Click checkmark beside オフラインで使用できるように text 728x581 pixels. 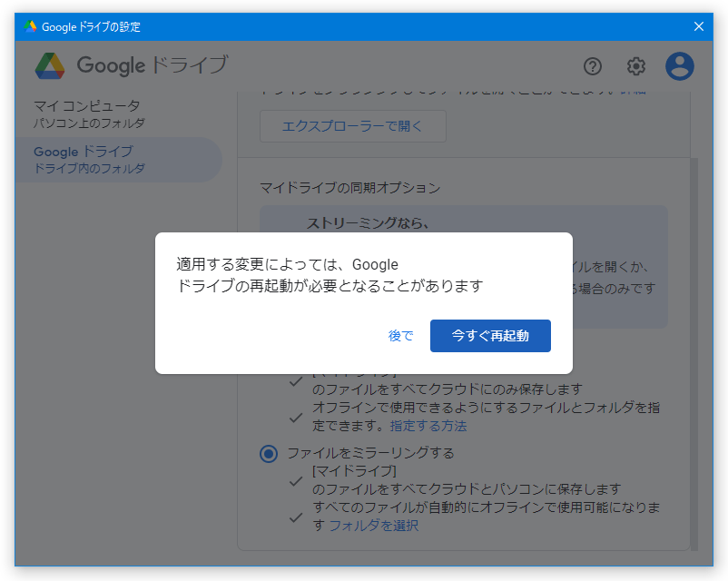[x=296, y=417]
